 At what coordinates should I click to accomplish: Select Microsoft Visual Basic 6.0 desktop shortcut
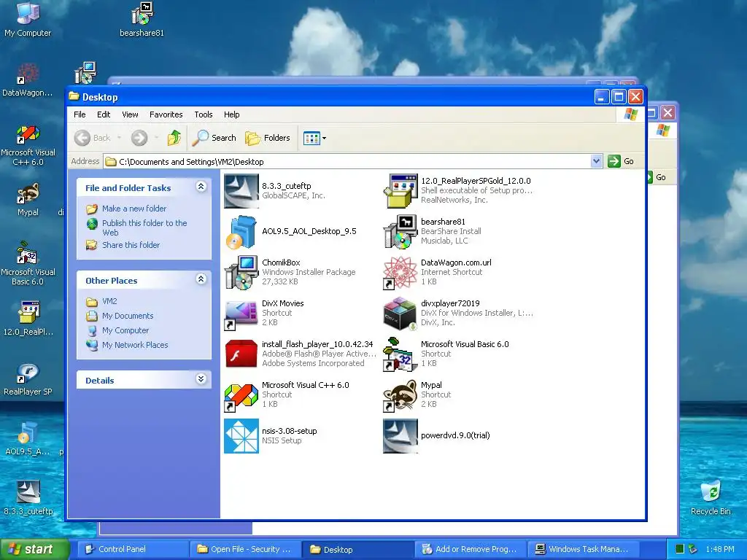[28, 263]
